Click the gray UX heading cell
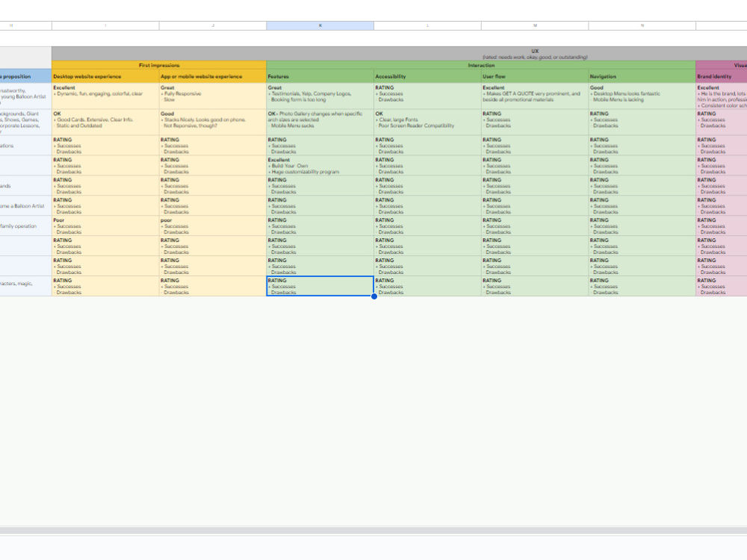 [x=399, y=54]
